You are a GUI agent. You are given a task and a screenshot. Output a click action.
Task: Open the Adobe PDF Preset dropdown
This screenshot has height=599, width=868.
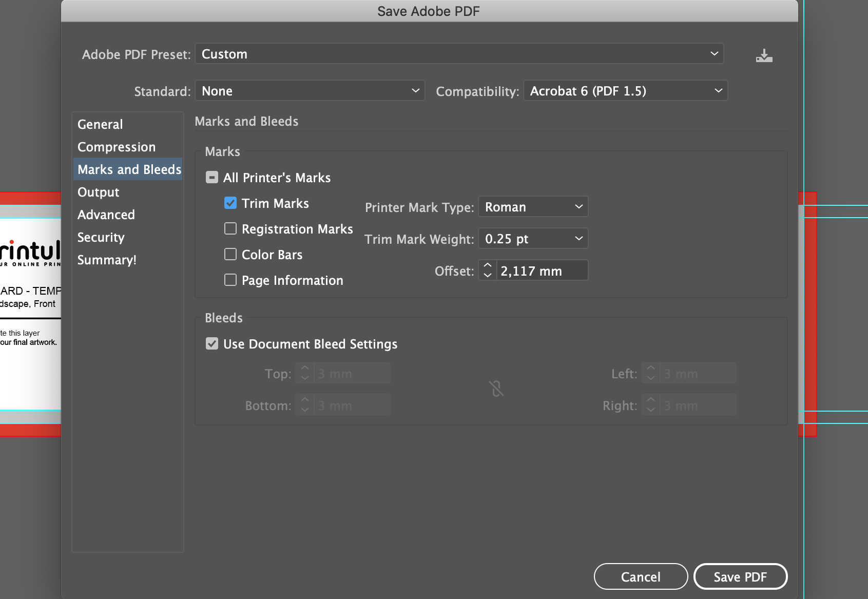459,54
